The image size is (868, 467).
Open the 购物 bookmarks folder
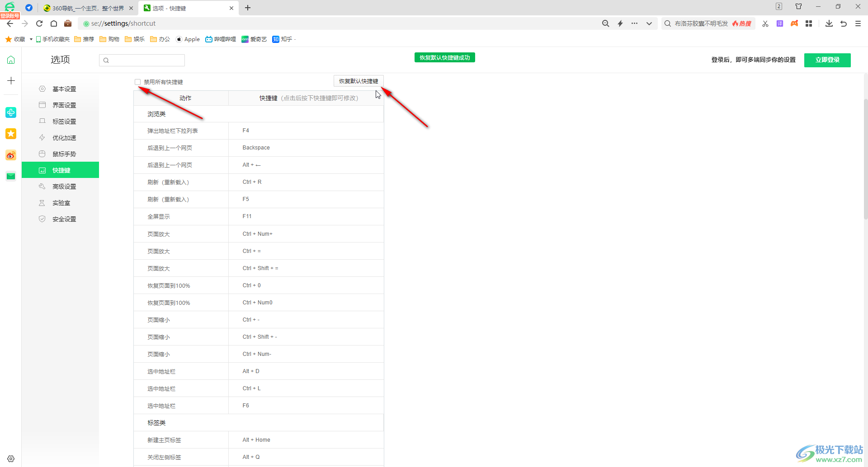pos(109,39)
